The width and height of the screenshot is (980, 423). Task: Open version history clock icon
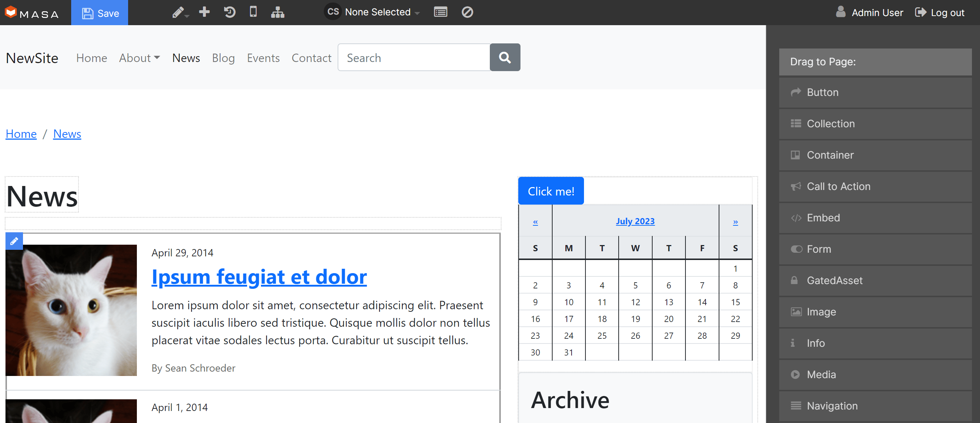[230, 12]
